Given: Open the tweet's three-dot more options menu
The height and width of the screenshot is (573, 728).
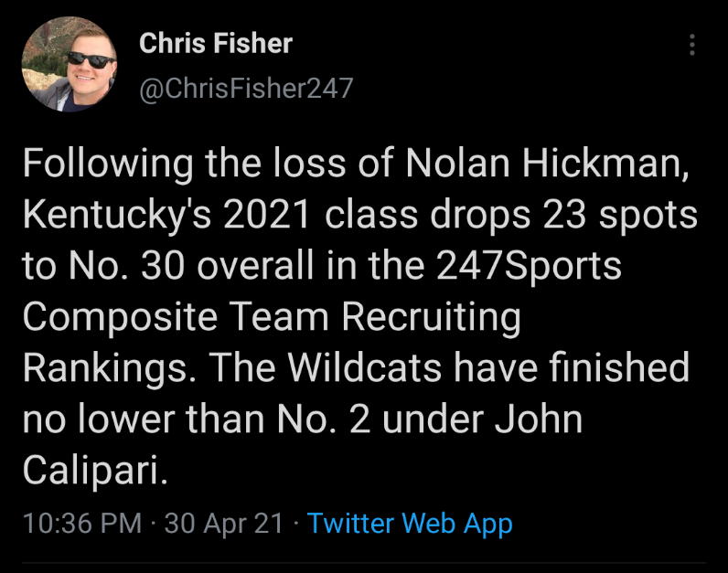Looking at the screenshot, I should 692,44.
